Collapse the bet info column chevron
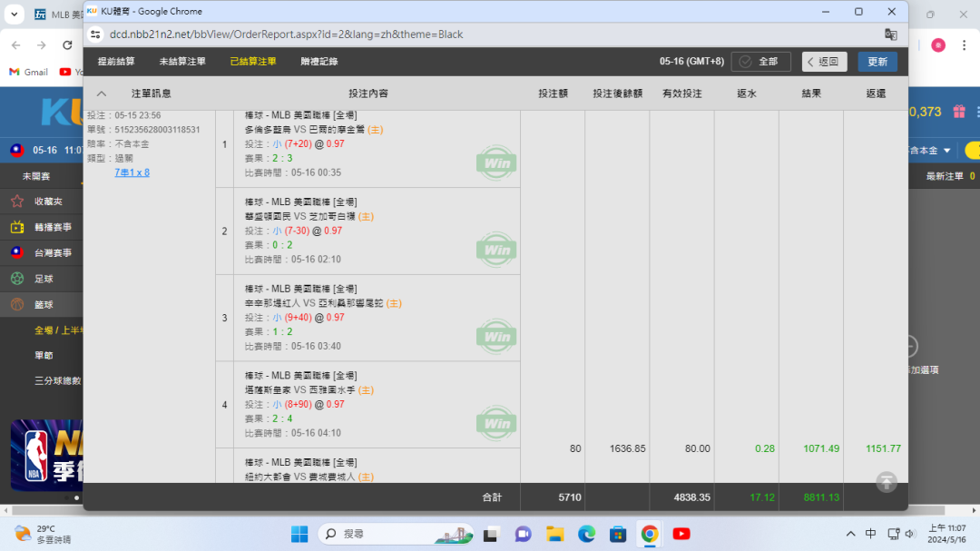The width and height of the screenshot is (980, 551). click(101, 93)
